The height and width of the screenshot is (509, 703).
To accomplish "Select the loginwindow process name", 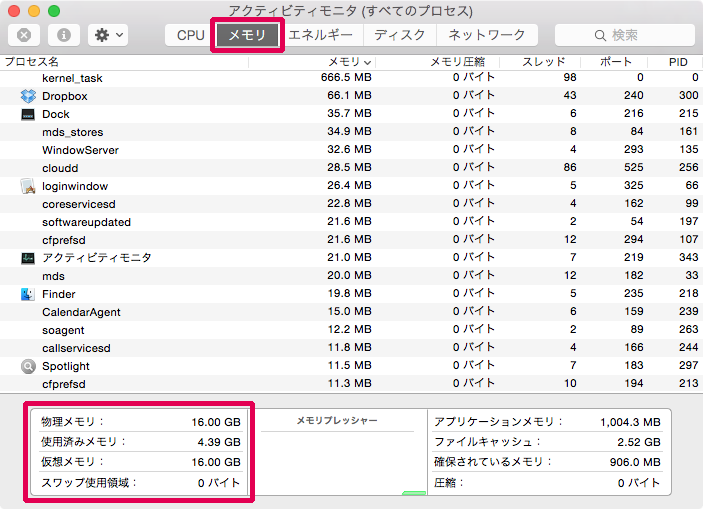I will click(x=75, y=186).
